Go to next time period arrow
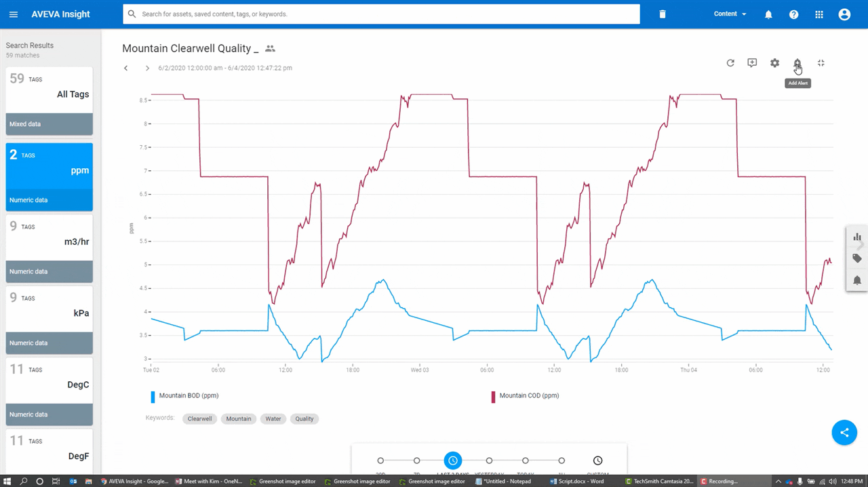 coord(147,68)
